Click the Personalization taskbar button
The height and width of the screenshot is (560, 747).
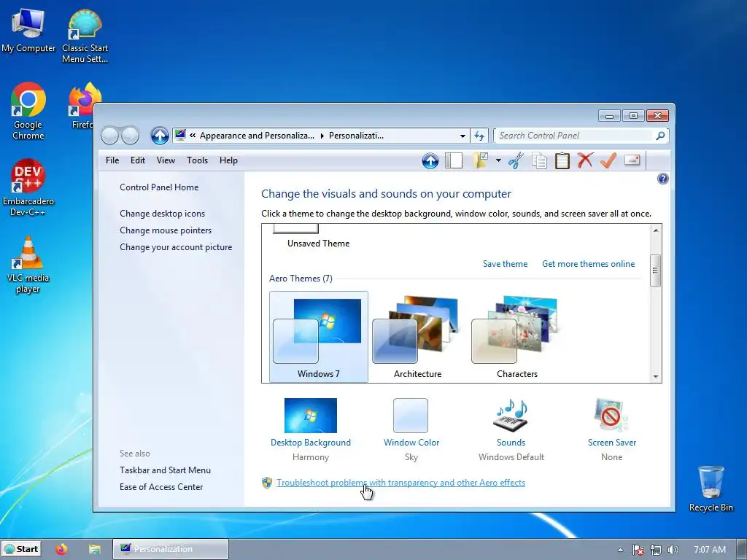click(x=171, y=549)
